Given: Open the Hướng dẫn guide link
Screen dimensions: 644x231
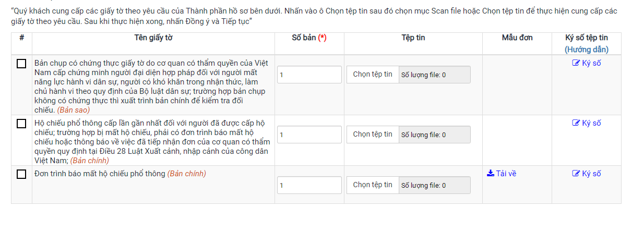Looking at the screenshot, I should 586,50.
